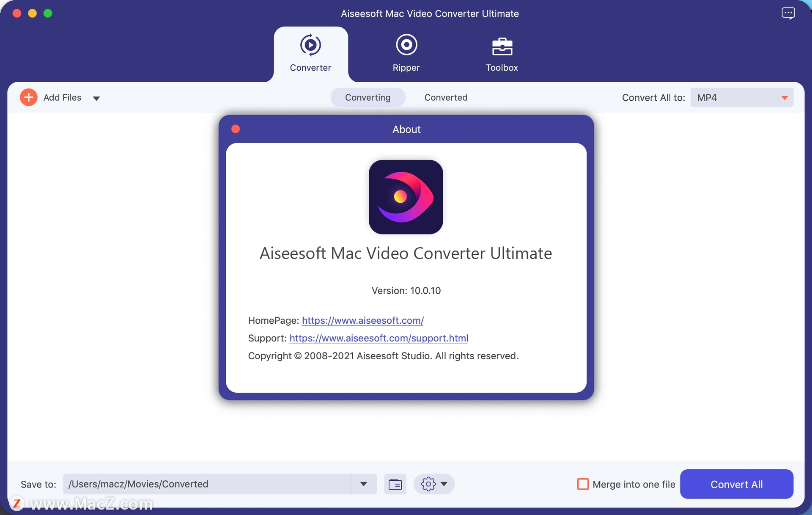
Task: Click the Add Files label
Action: [62, 97]
